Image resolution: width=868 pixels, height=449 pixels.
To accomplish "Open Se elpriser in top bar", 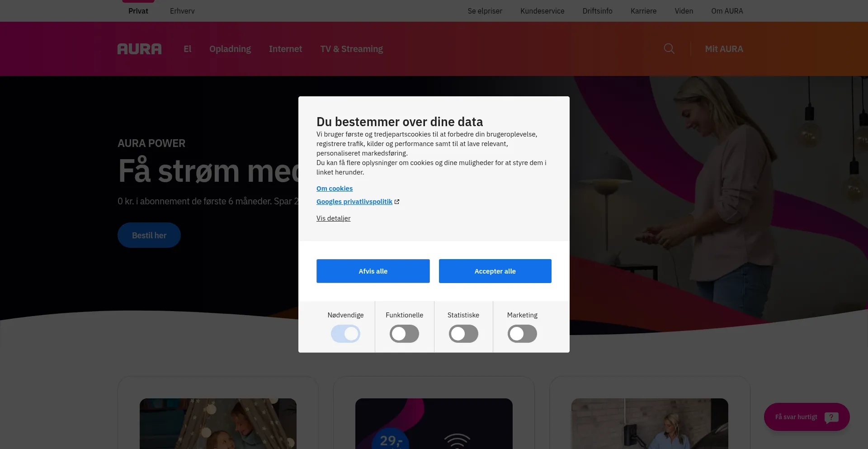I will [x=485, y=11].
